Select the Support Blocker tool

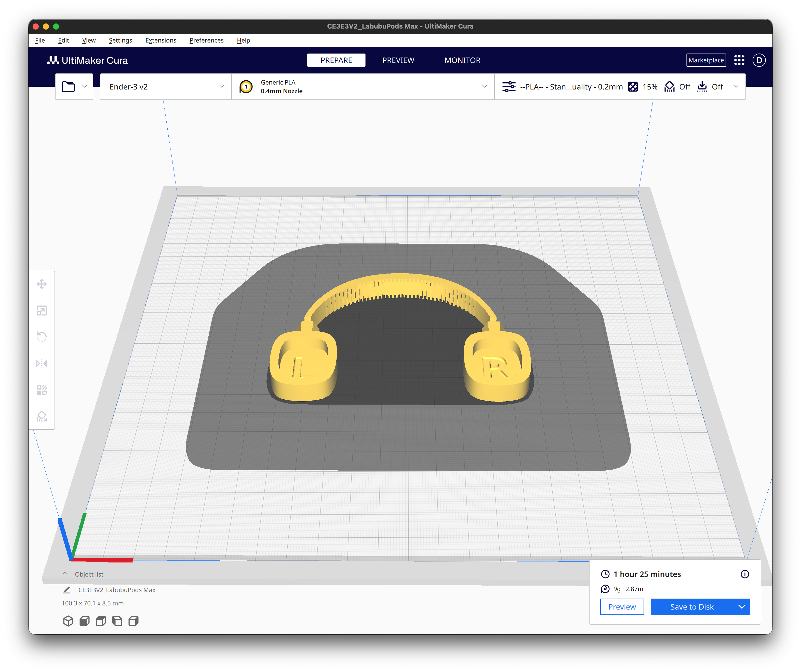[42, 416]
